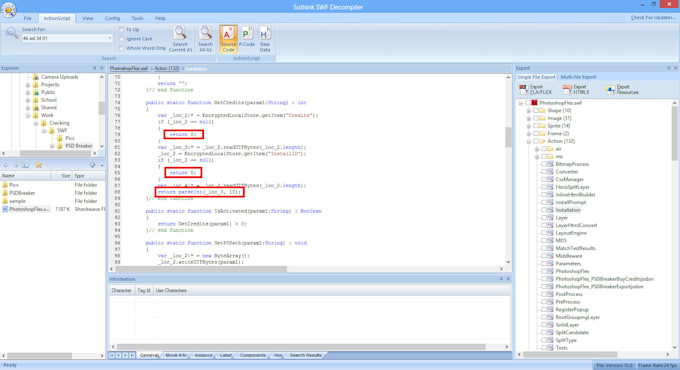The width and height of the screenshot is (680, 370).
Task: Click the Check For Updates link
Action: (x=653, y=18)
